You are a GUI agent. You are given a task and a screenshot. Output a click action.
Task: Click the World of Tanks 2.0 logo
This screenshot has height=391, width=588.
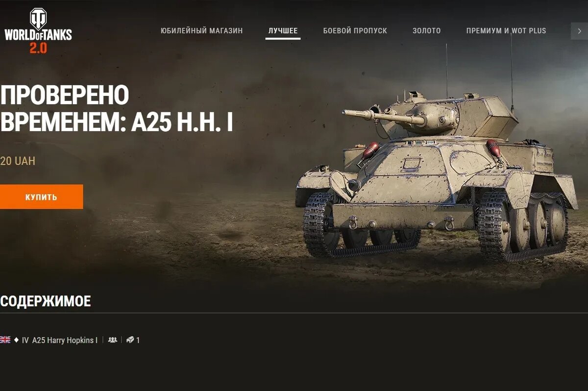38,30
